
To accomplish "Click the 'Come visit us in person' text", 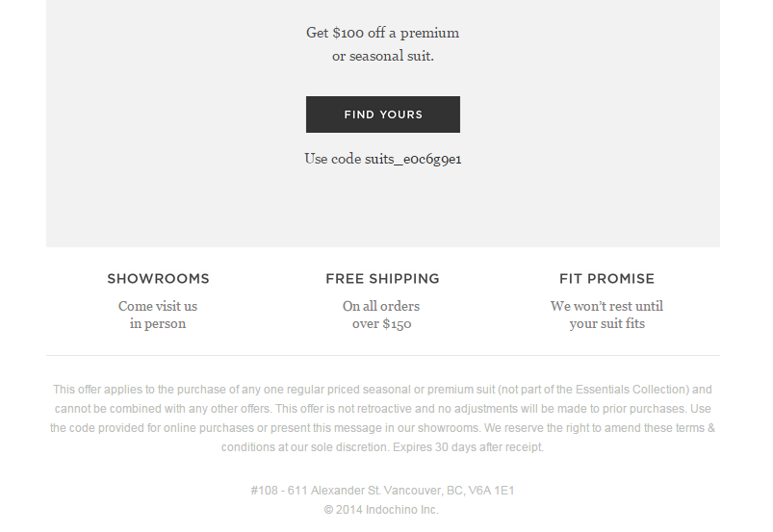I will click(x=158, y=315).
